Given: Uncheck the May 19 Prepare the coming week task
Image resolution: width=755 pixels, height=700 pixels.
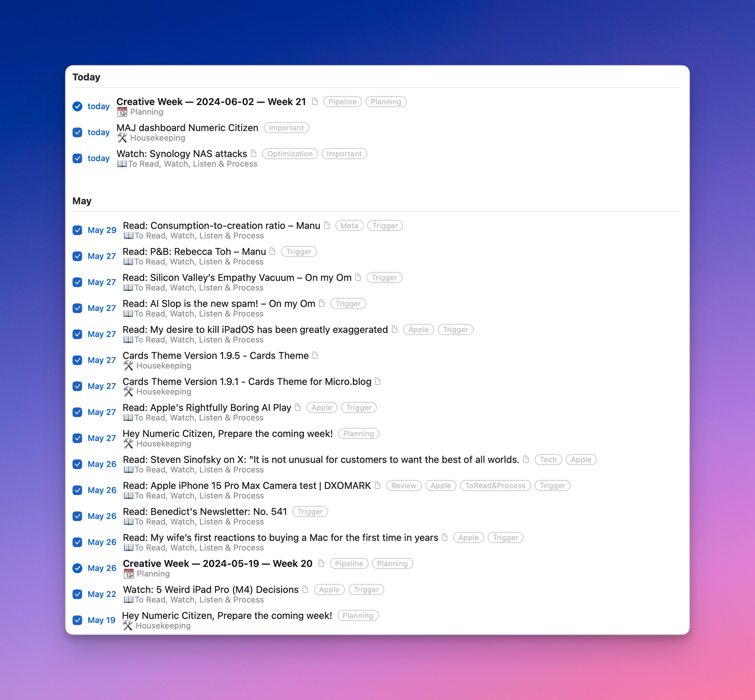Looking at the screenshot, I should coord(77,620).
